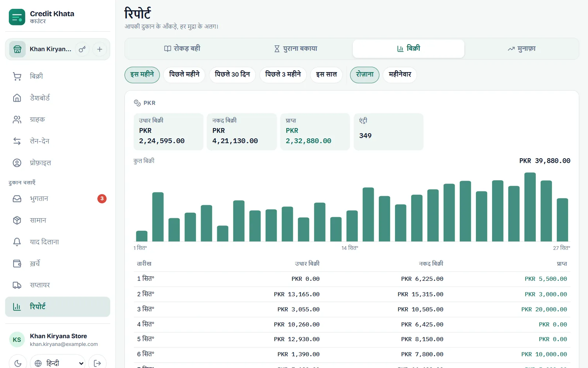
Task: Click the key icon next to Khan Kiryana
Action: (82, 49)
